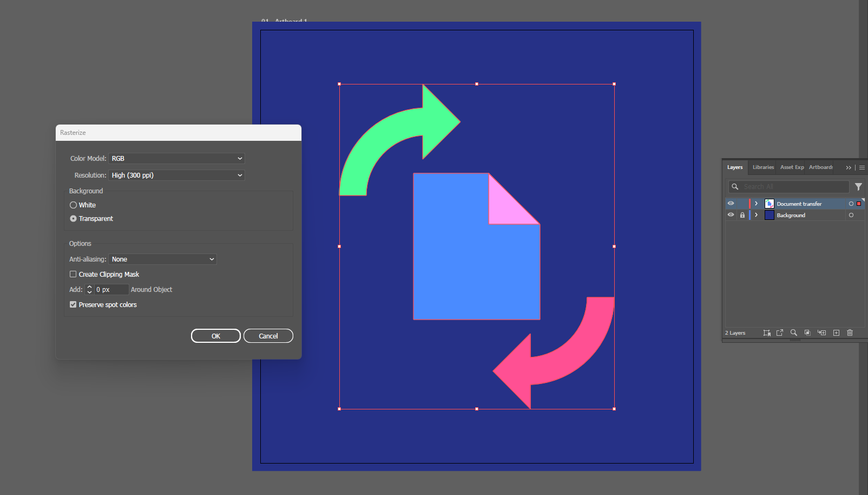This screenshot has height=495, width=868.
Task: Click the red selection color swatch on Document transfer
Action: click(859, 203)
